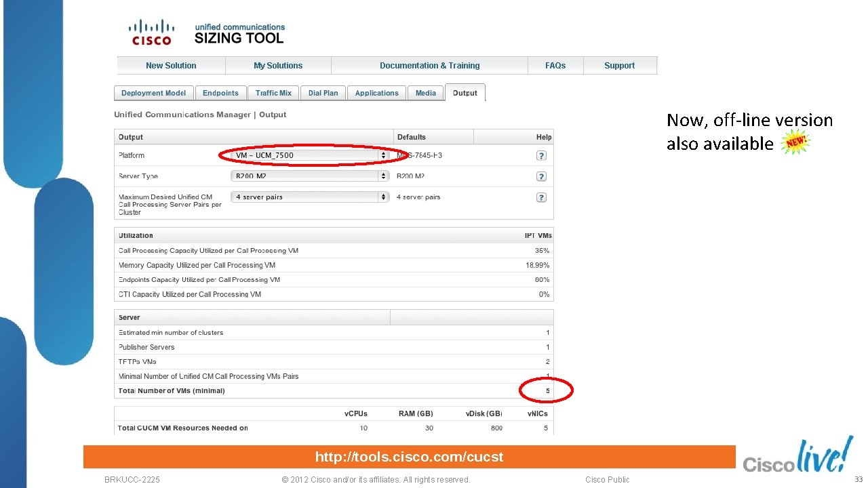The image size is (868, 488).
Task: Click the help icon next to Platform
Action: tap(540, 155)
